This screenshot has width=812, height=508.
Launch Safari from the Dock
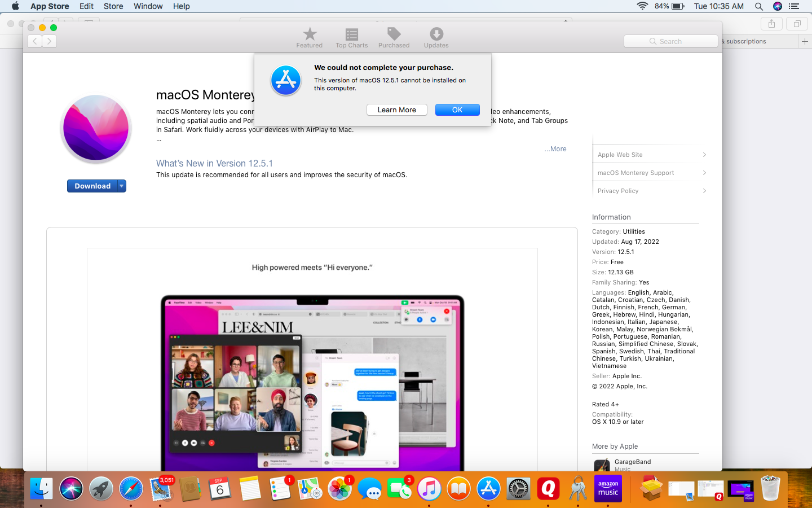[131, 489]
